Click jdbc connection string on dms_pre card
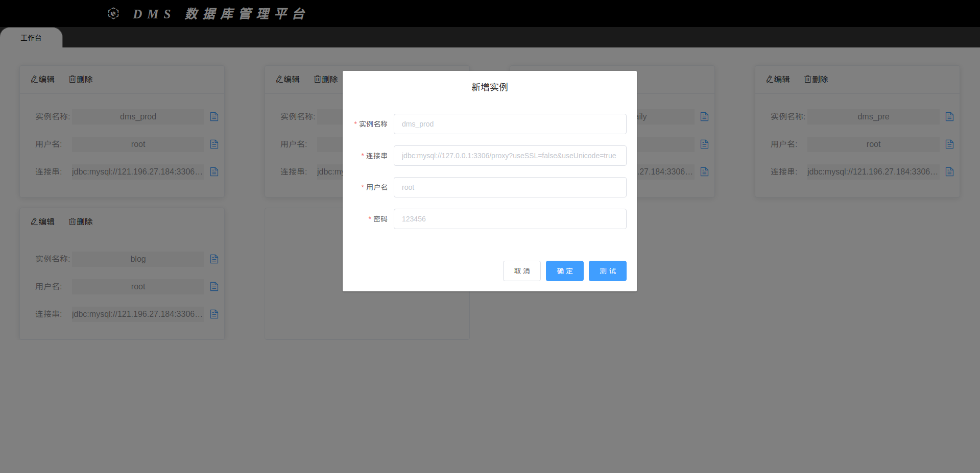 point(873,172)
